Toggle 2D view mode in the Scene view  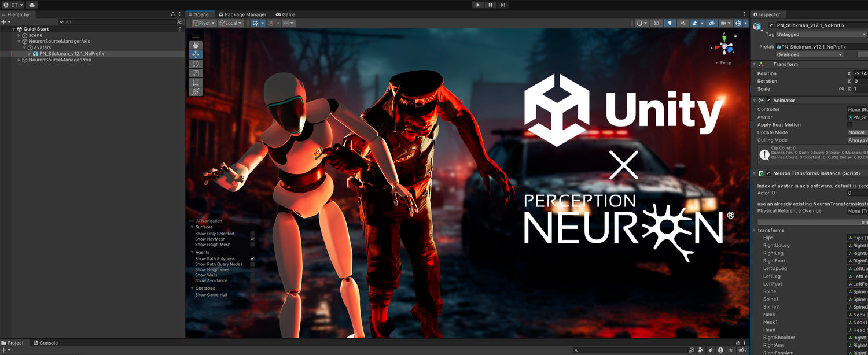[x=657, y=23]
